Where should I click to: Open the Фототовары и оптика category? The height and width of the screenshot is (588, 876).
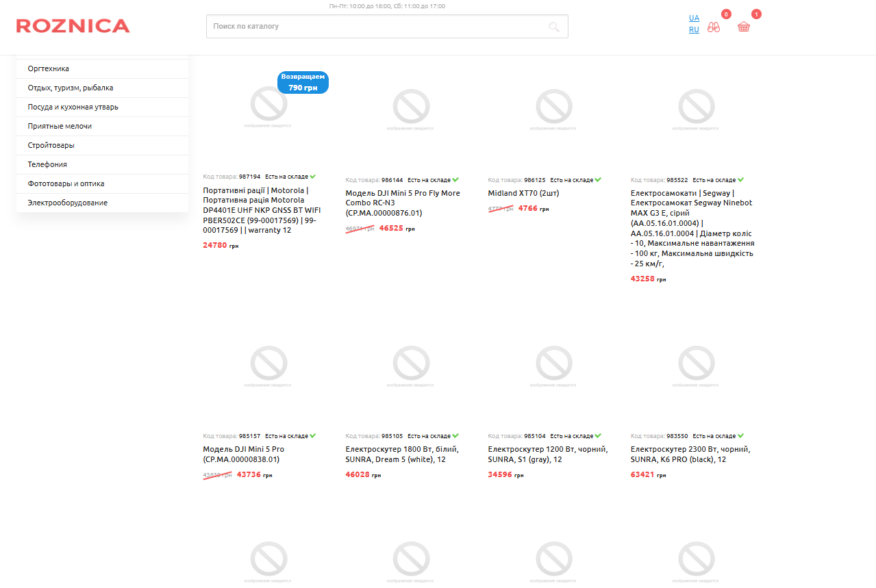coord(66,183)
